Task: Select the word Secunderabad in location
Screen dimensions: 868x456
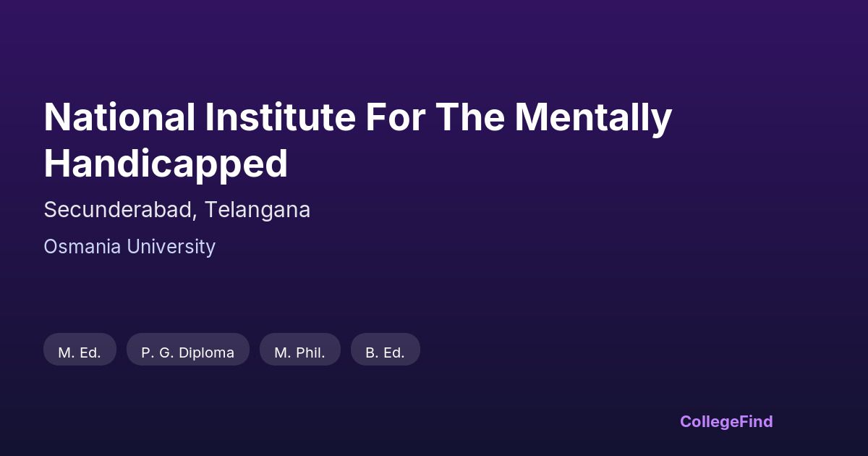Action: click(x=119, y=210)
